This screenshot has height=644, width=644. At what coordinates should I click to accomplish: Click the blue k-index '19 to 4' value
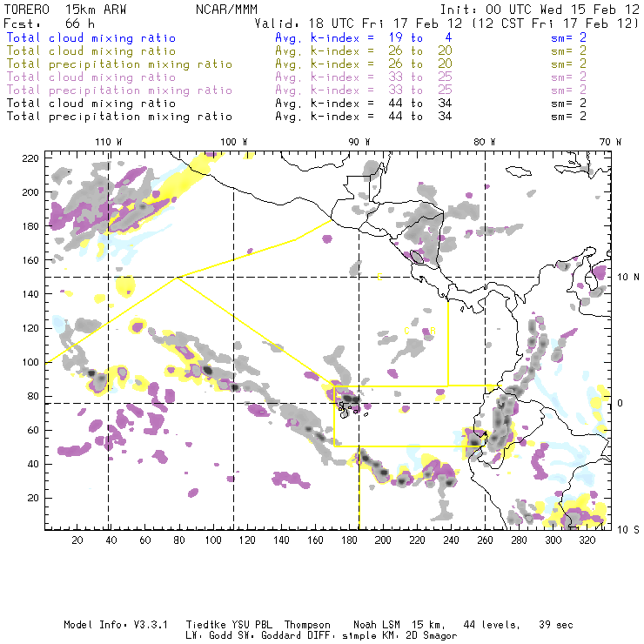click(420, 37)
